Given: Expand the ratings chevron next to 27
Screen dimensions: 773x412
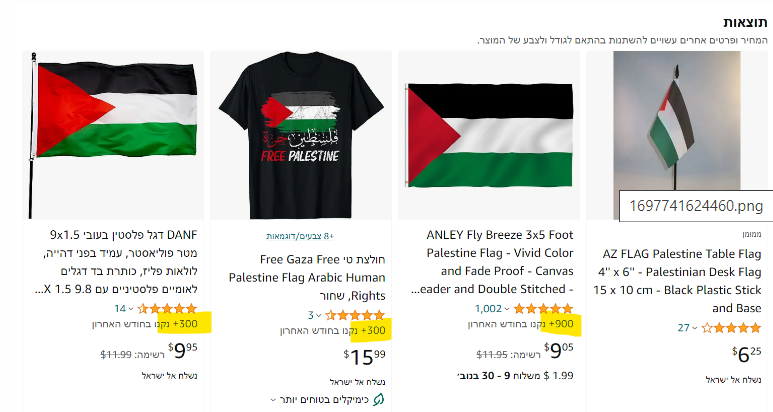Looking at the screenshot, I should click(x=696, y=327).
